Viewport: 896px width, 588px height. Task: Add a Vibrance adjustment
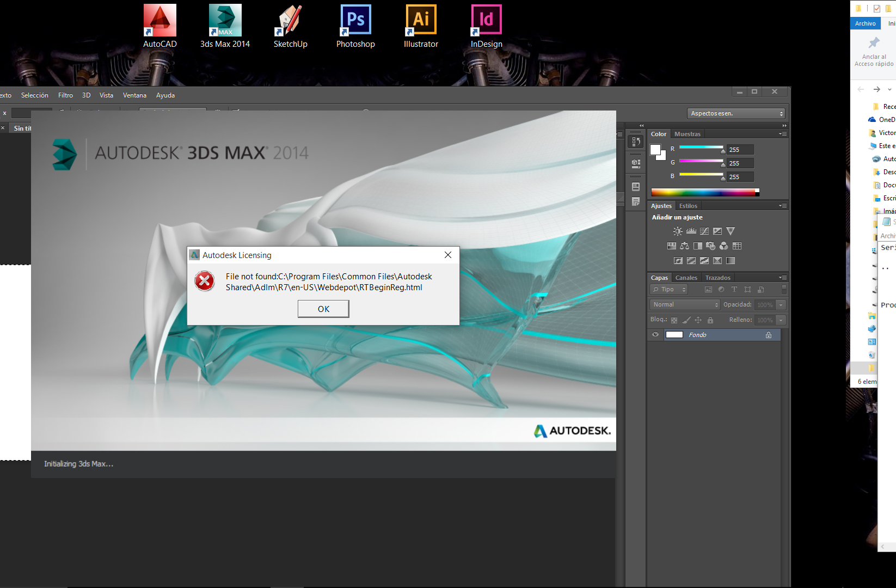[x=731, y=231]
